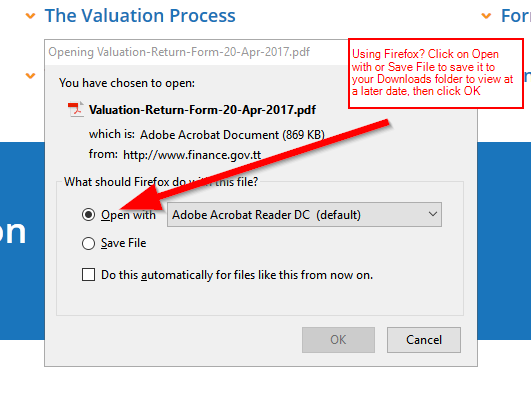Click the Save File label text

pos(124,243)
